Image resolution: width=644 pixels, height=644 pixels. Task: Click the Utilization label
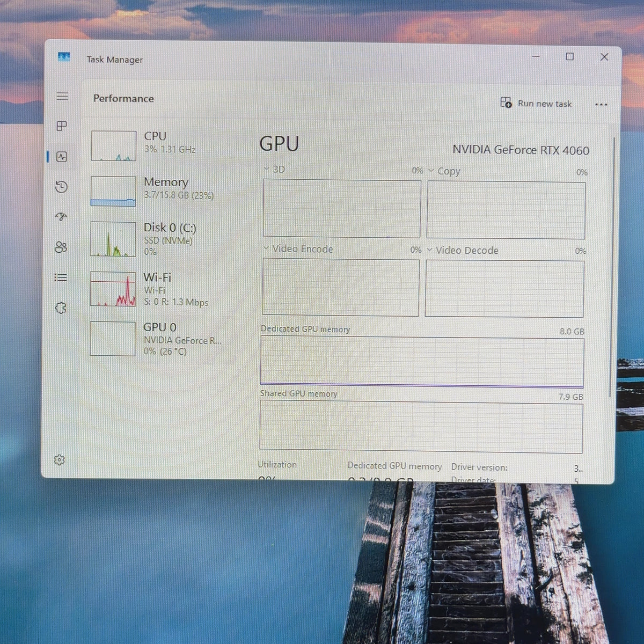point(277,465)
